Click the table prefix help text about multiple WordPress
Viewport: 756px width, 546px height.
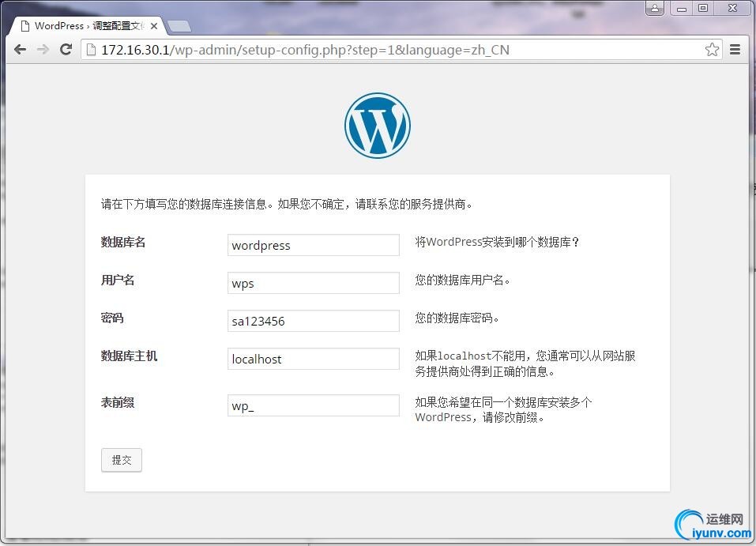coord(503,409)
